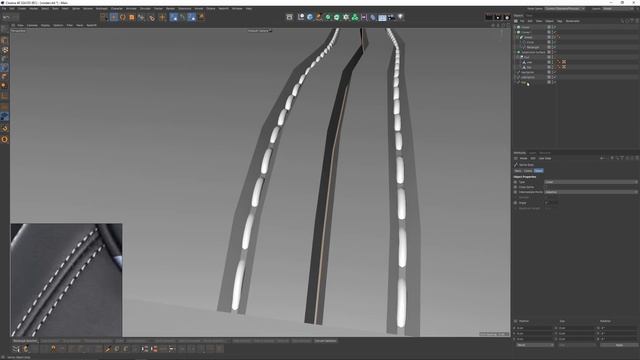Toggle the Enable Snap icon
The height and width of the screenshot is (360, 640).
(x=4, y=128)
